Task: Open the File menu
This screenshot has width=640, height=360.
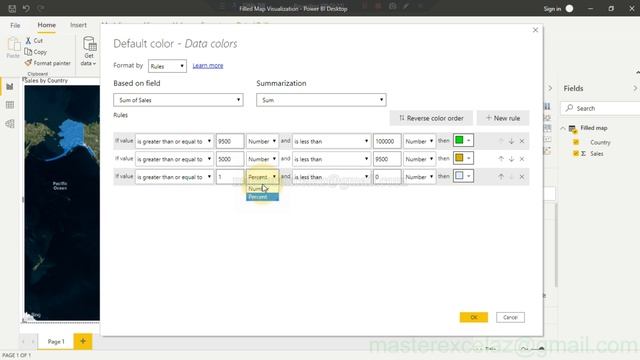Action: point(15,25)
